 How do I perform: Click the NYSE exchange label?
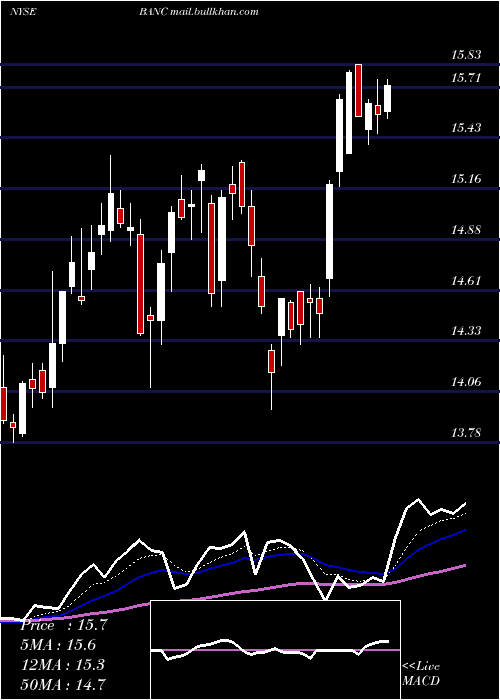22,12
